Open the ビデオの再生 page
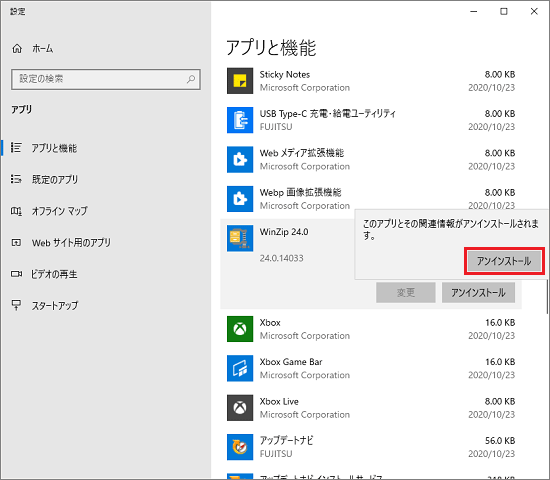The height and width of the screenshot is (480, 550). [x=54, y=274]
